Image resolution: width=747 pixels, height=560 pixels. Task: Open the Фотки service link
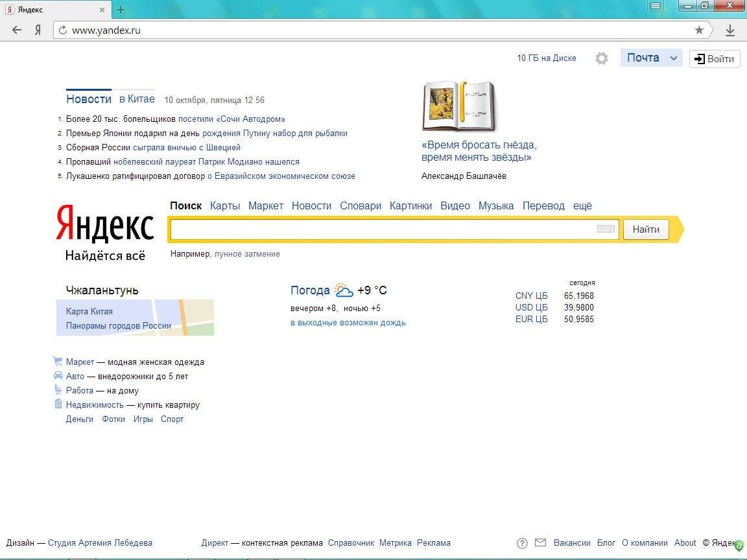tap(113, 419)
